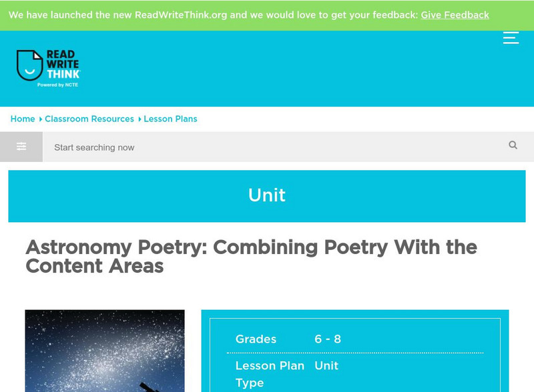Screen dimensions: 534x392
Task: Navigate to the Lesson Plans breadcrumb
Action: point(170,119)
